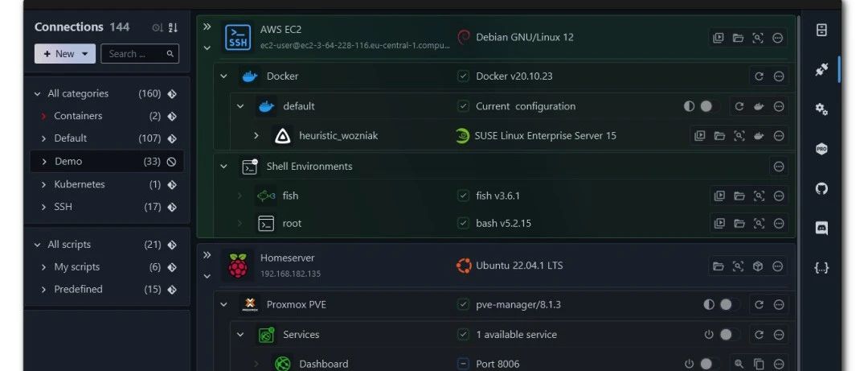The height and width of the screenshot is (371, 868).
Task: Open developer braces icon in sidebar
Action: click(821, 268)
